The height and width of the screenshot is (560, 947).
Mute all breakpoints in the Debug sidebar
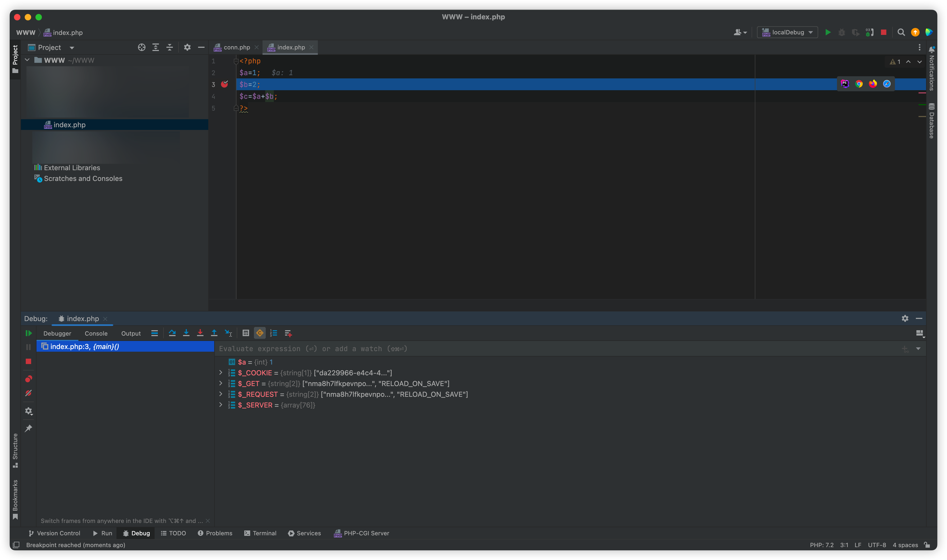(x=28, y=393)
